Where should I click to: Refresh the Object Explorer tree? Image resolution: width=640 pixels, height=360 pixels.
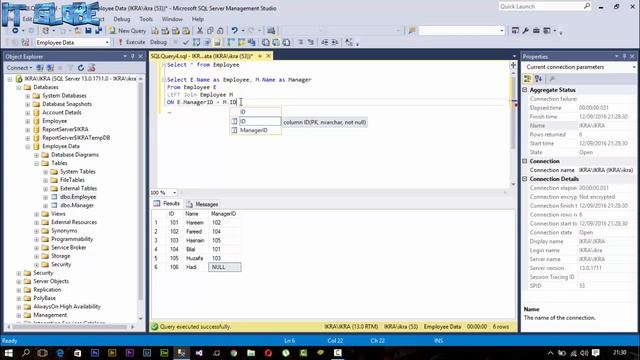(81, 68)
